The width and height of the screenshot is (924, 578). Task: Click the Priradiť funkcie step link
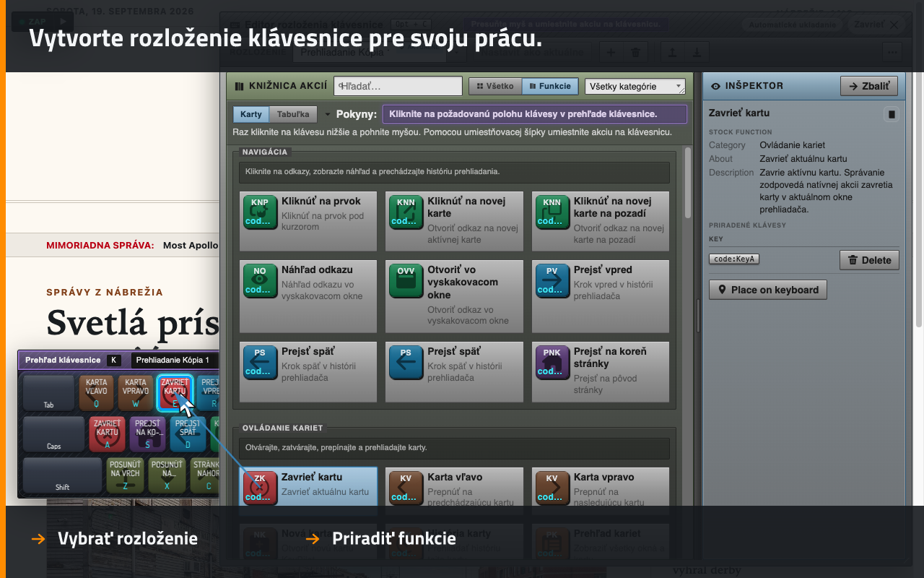pyautogui.click(x=394, y=538)
